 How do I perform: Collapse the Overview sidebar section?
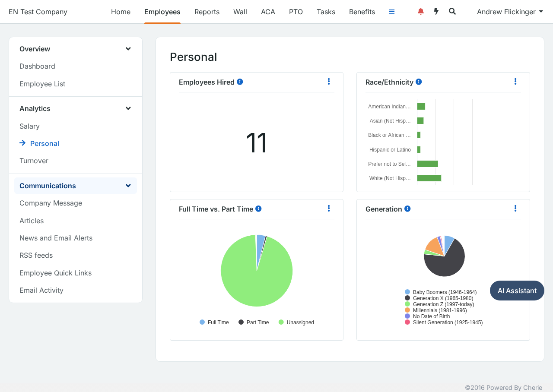click(128, 49)
